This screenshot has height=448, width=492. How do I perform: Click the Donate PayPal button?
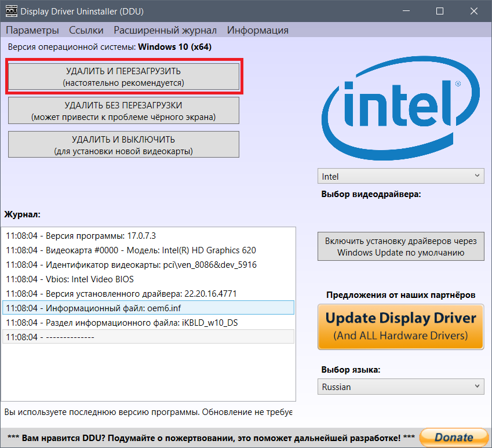coord(454,437)
